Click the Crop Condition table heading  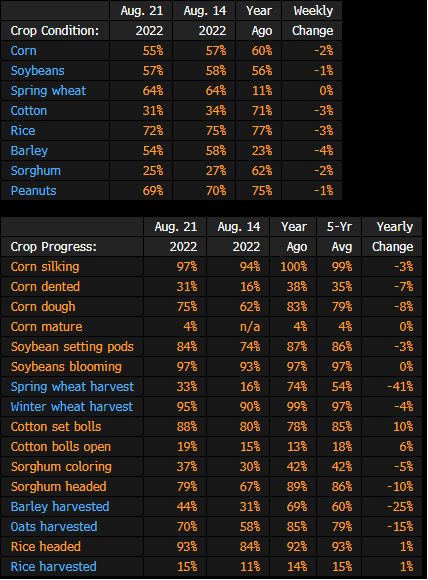(x=55, y=31)
